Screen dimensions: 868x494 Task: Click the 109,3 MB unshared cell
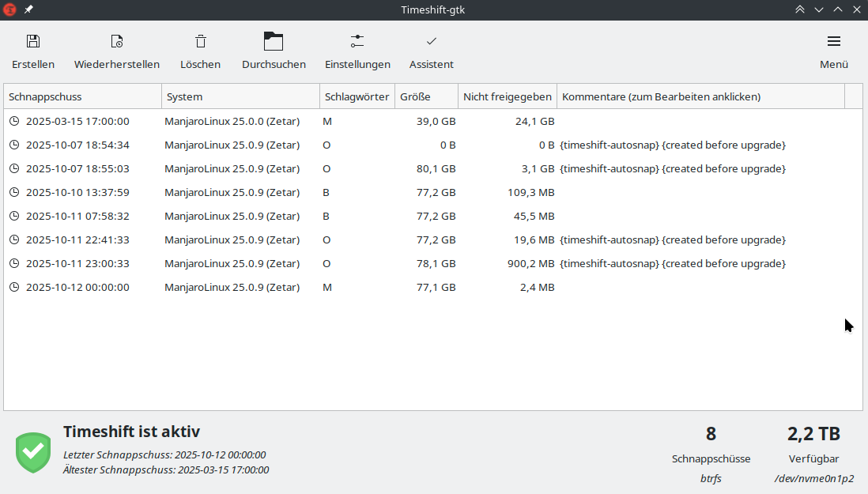pyautogui.click(x=531, y=193)
